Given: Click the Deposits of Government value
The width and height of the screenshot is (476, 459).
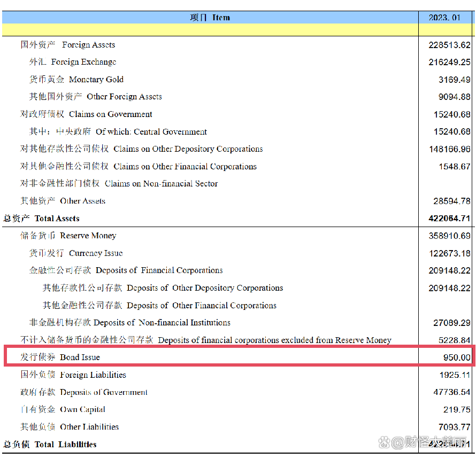Looking at the screenshot, I should (452, 392).
